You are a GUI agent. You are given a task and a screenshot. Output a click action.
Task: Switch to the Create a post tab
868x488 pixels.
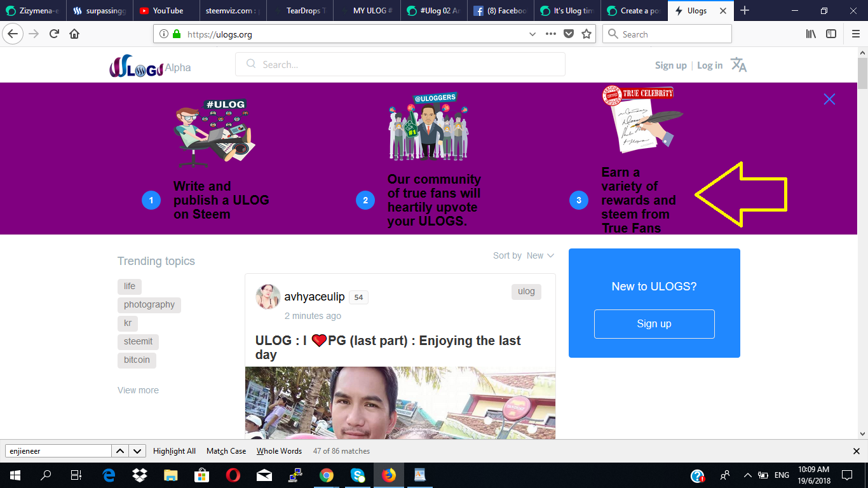[634, 11]
